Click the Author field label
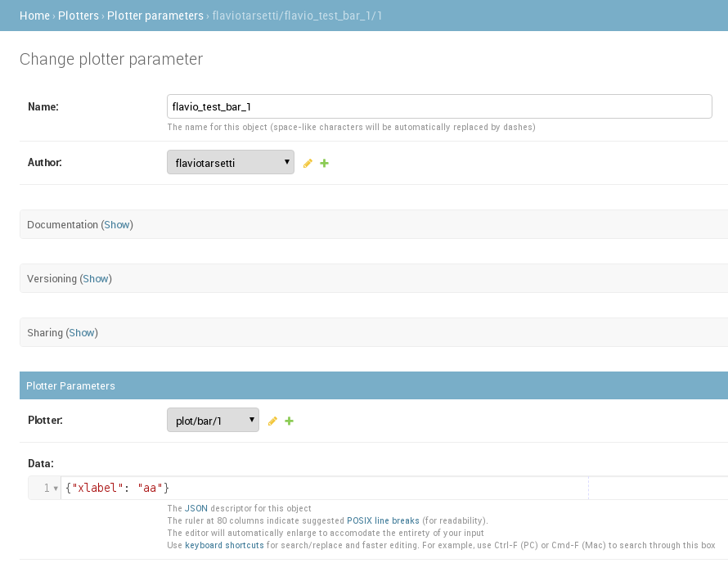The image size is (728, 563). click(x=44, y=162)
